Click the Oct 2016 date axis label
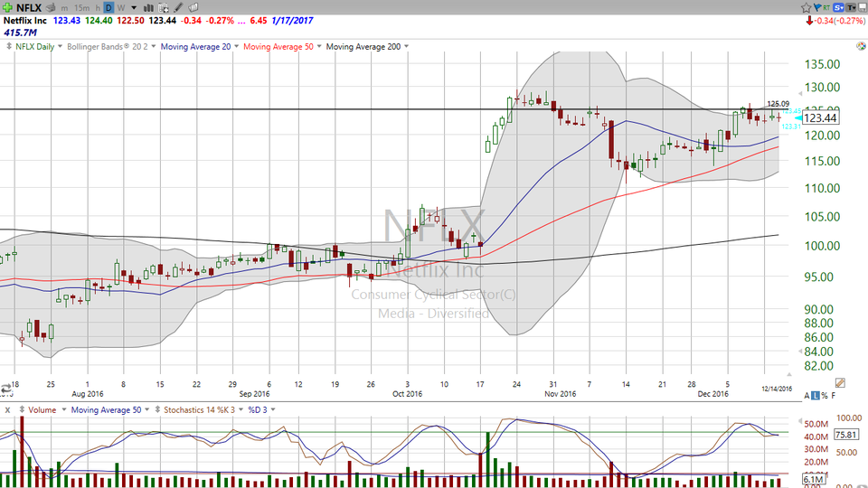The height and width of the screenshot is (488, 868). coord(407,394)
